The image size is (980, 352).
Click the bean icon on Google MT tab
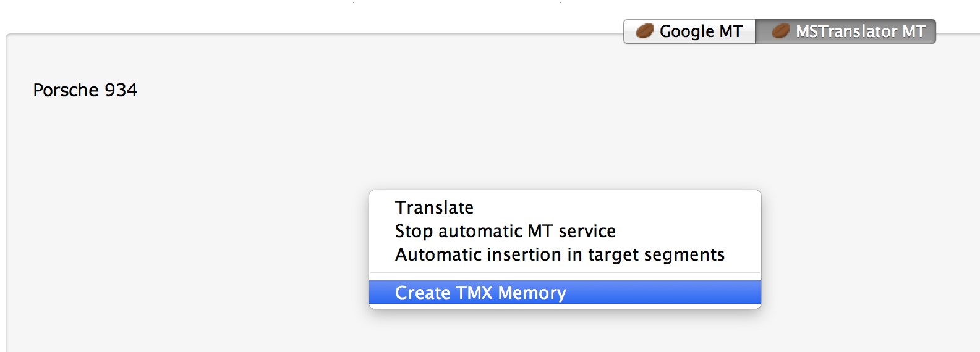pos(645,31)
